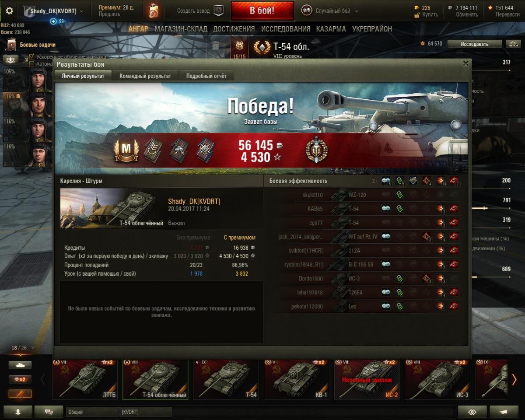Select the КВ-1 tank thumbnail in carousel

pyautogui.click(x=296, y=379)
